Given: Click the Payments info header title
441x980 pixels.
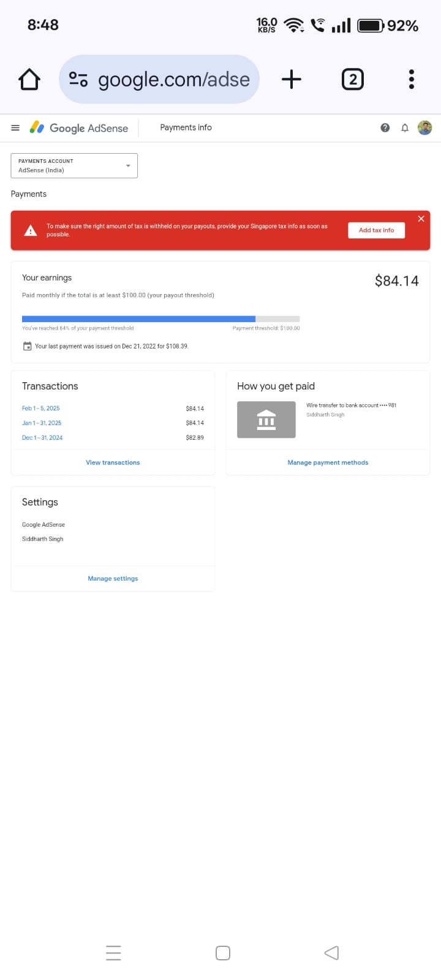Looking at the screenshot, I should [186, 127].
